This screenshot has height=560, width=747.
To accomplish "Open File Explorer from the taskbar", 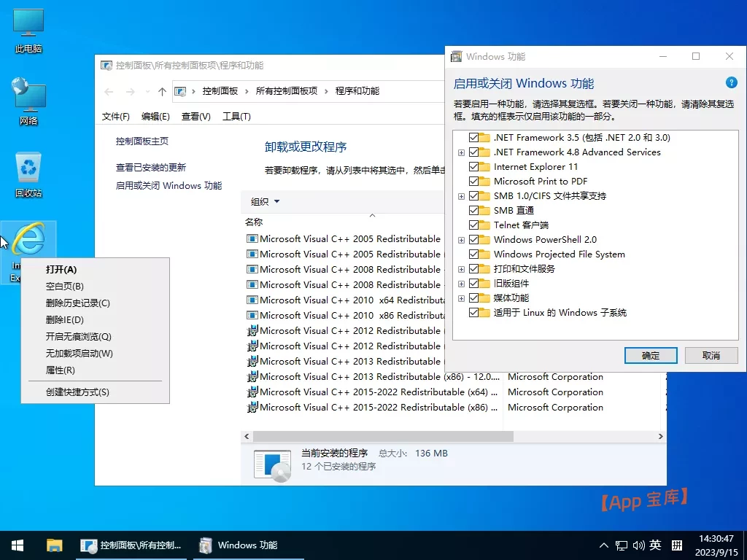I will 55,545.
